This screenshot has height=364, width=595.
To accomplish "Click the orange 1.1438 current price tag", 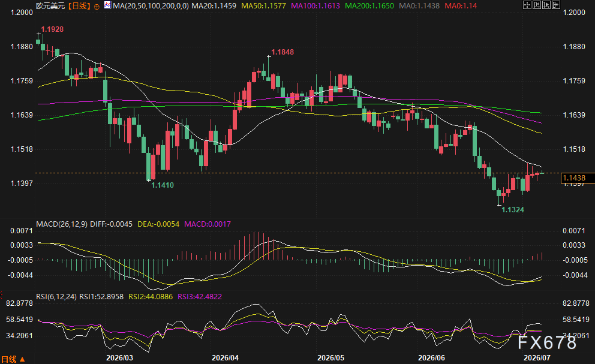I will click(578, 178).
